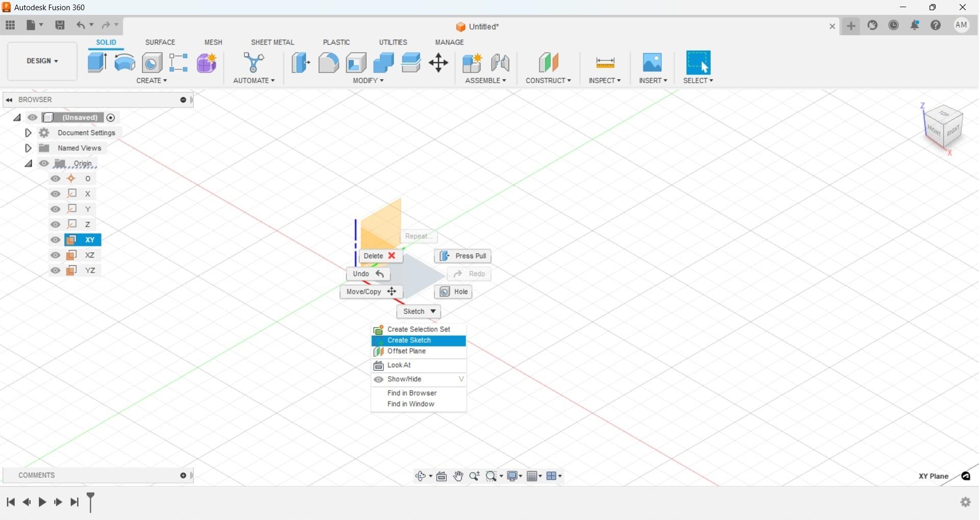
Task: Open the CONSTRUCT panel dropdown
Action: (x=549, y=81)
